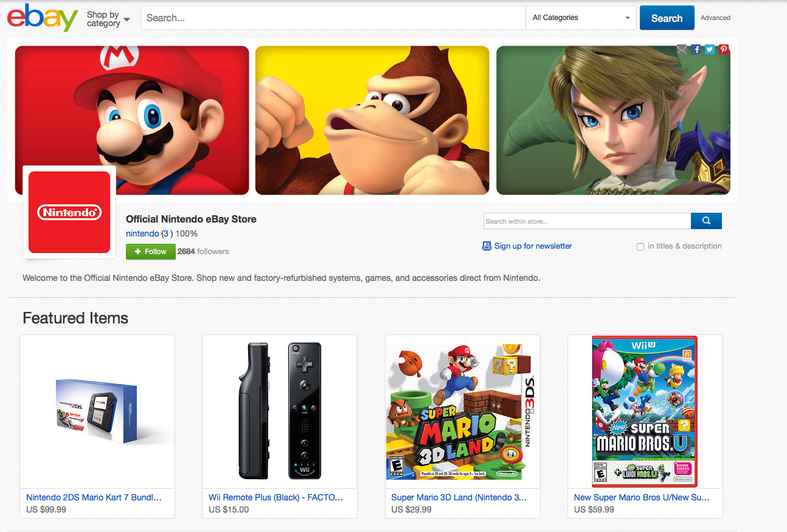Click the Mario banner image

tap(132, 120)
